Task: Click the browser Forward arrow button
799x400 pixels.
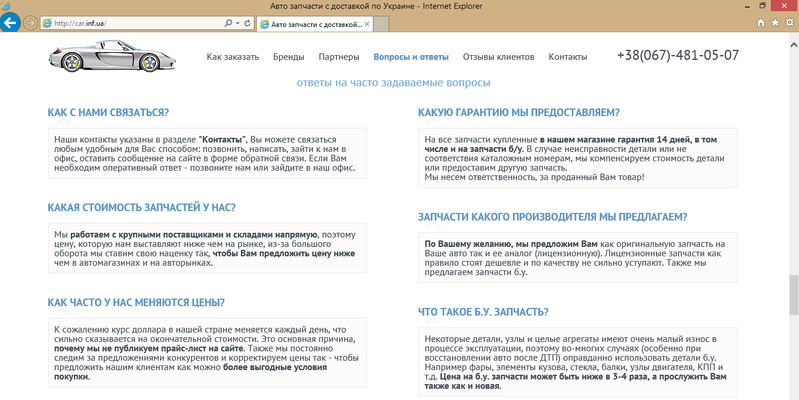Action: pos(30,23)
